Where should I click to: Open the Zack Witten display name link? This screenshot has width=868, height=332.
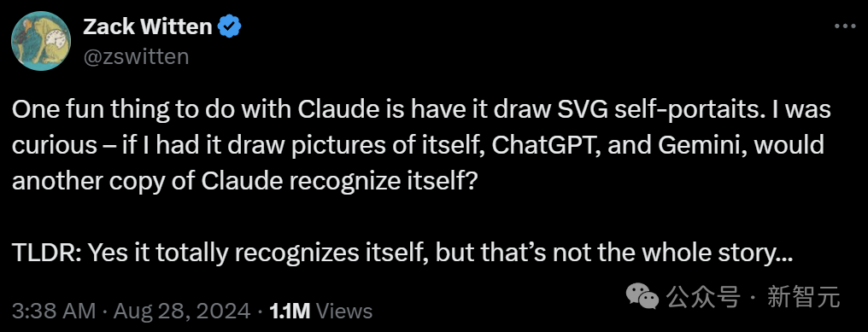pos(147,26)
